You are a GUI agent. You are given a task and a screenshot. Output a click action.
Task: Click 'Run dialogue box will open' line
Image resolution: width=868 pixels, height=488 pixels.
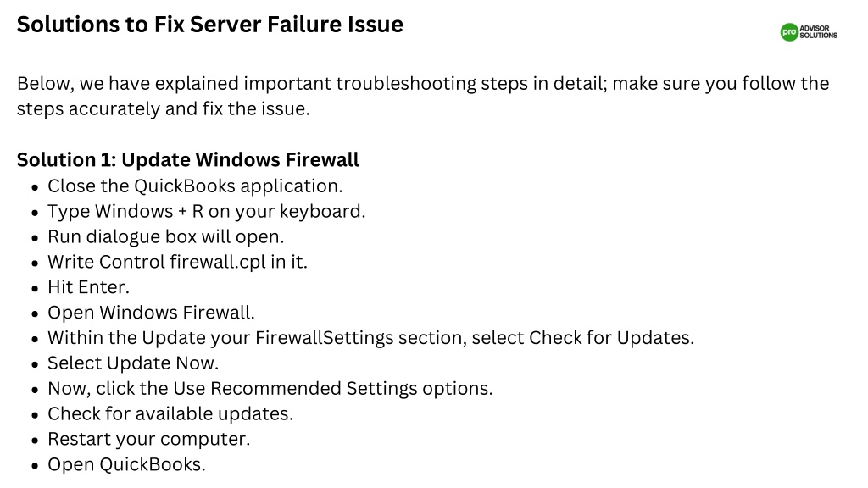click(165, 237)
